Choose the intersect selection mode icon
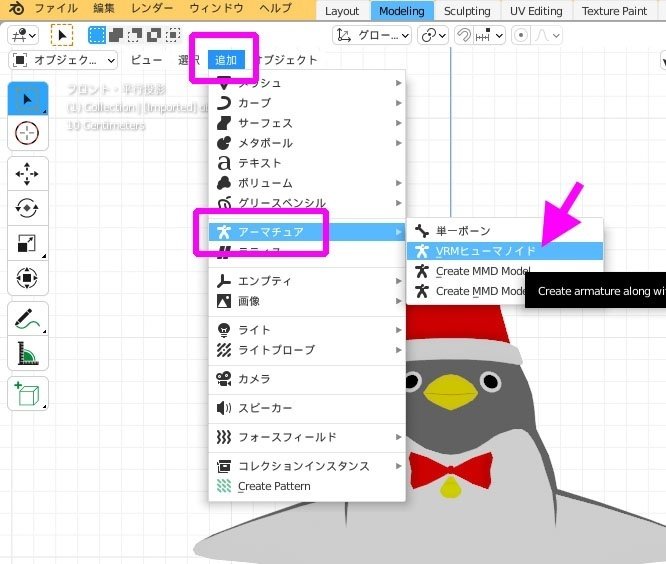The height and width of the screenshot is (564, 666). [173, 35]
